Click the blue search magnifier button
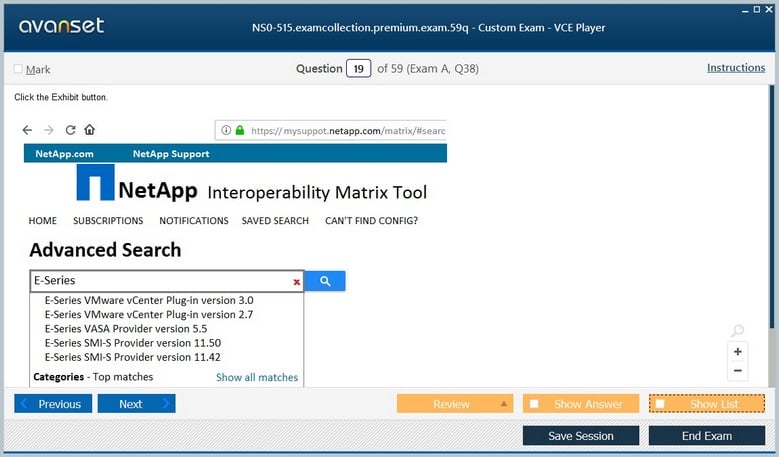 [x=325, y=281]
